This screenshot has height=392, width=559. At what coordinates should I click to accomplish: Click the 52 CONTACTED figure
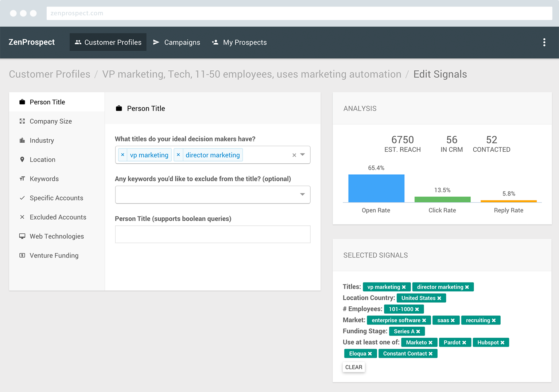click(492, 144)
